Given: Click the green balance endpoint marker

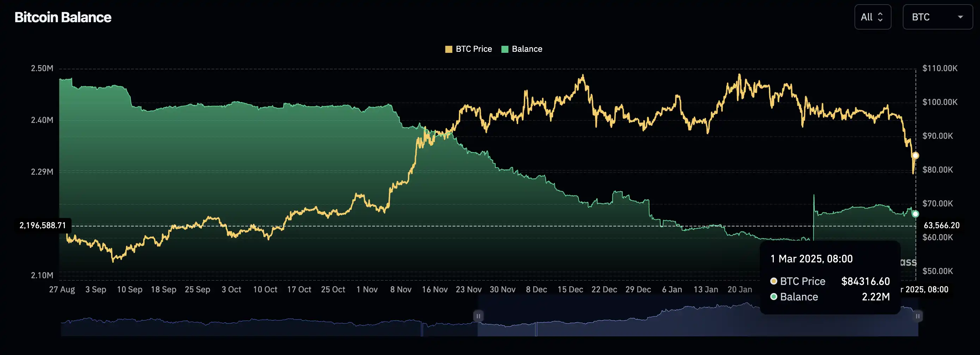Looking at the screenshot, I should pos(915,214).
